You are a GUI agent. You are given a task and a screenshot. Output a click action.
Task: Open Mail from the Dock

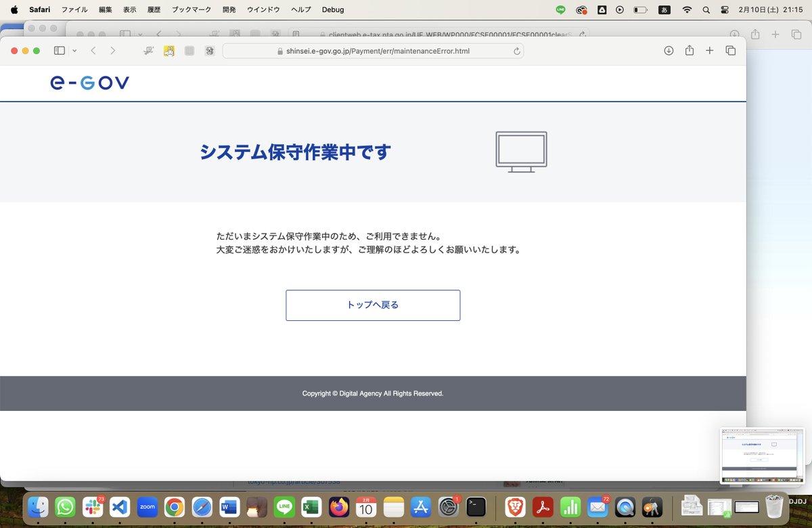pos(598,506)
